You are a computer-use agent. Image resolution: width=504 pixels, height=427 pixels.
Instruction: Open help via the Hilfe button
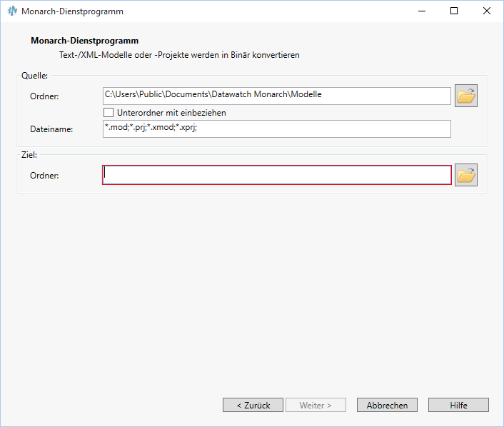tap(458, 405)
